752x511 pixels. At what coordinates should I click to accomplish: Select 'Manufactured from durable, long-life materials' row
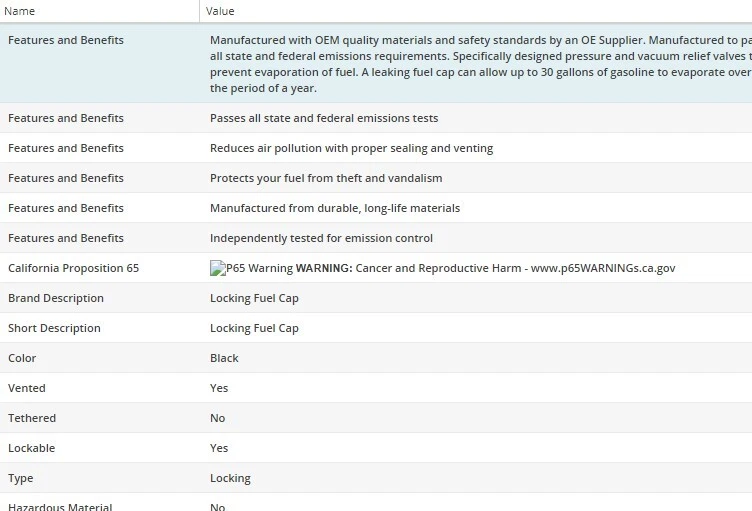pos(334,208)
